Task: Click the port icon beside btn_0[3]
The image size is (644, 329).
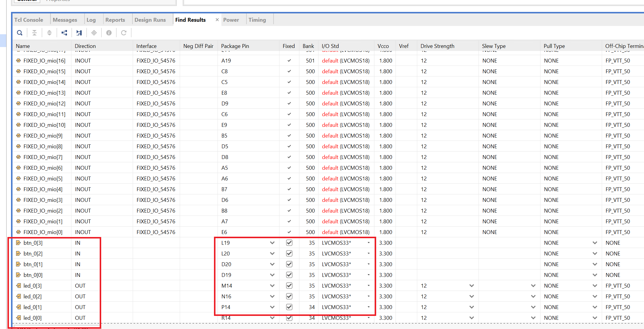Action: pos(18,243)
